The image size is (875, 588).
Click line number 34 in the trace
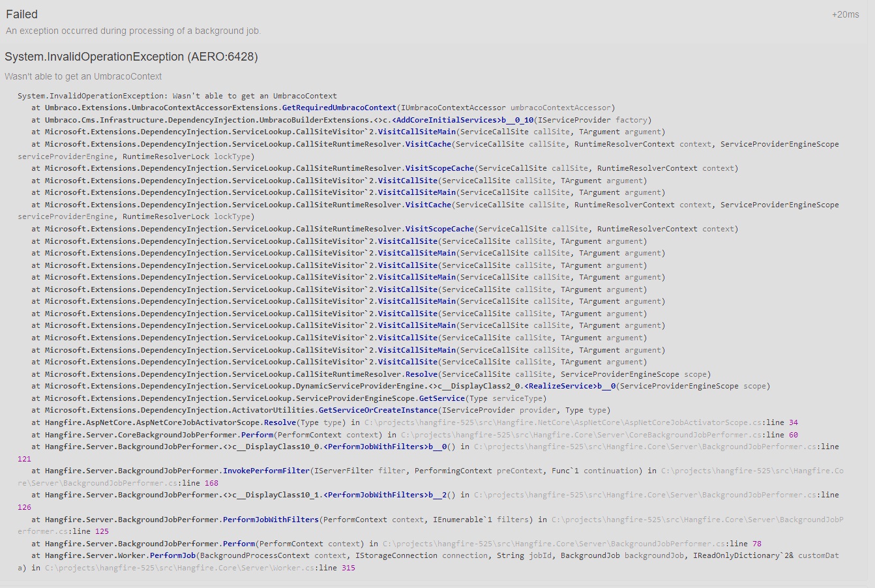point(793,422)
